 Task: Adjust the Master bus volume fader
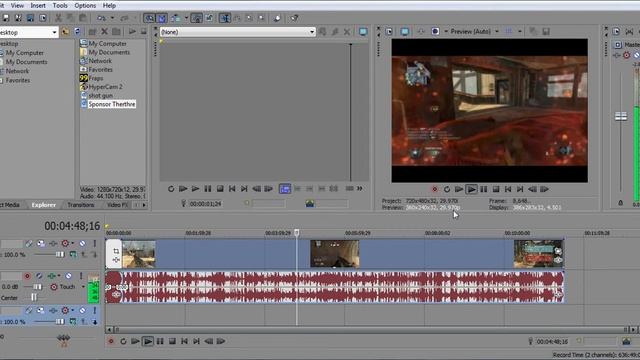coord(621,117)
